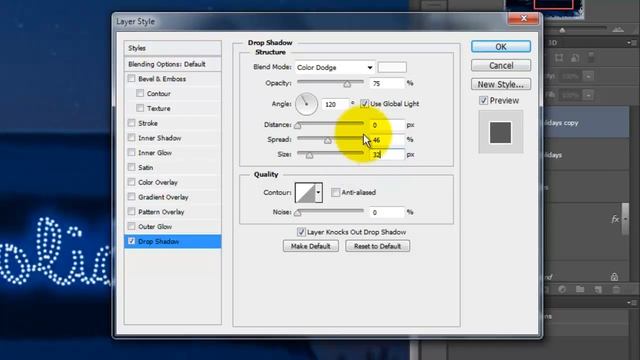This screenshot has width=640, height=360.
Task: Click the create new layer icon
Action: pos(598,289)
